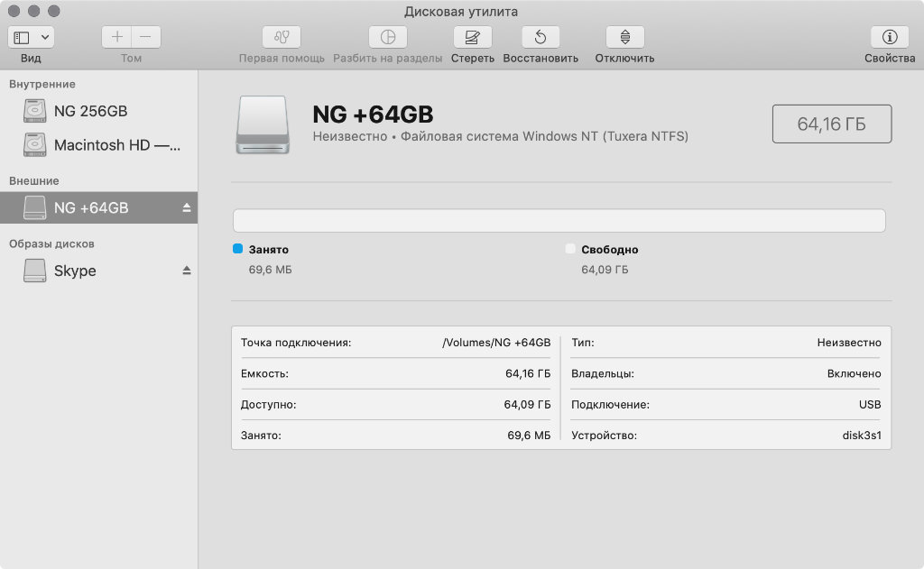Open the View sidebar layout button
924x569 pixels.
(22, 37)
